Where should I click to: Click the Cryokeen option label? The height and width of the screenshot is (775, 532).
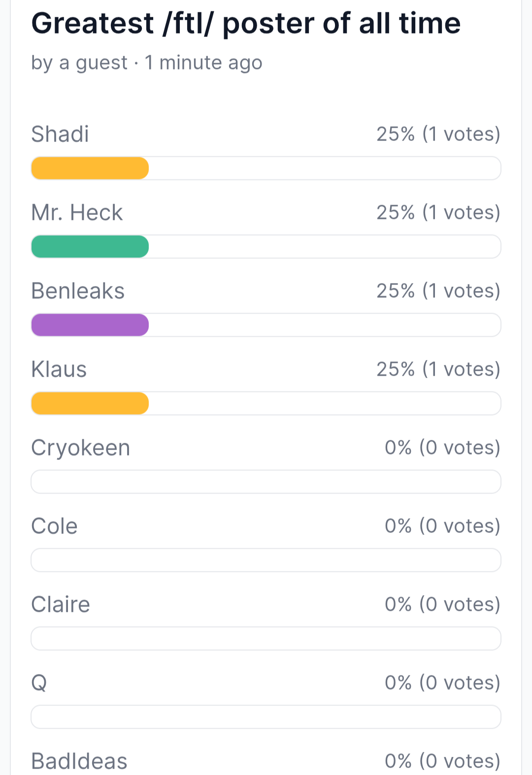(81, 448)
